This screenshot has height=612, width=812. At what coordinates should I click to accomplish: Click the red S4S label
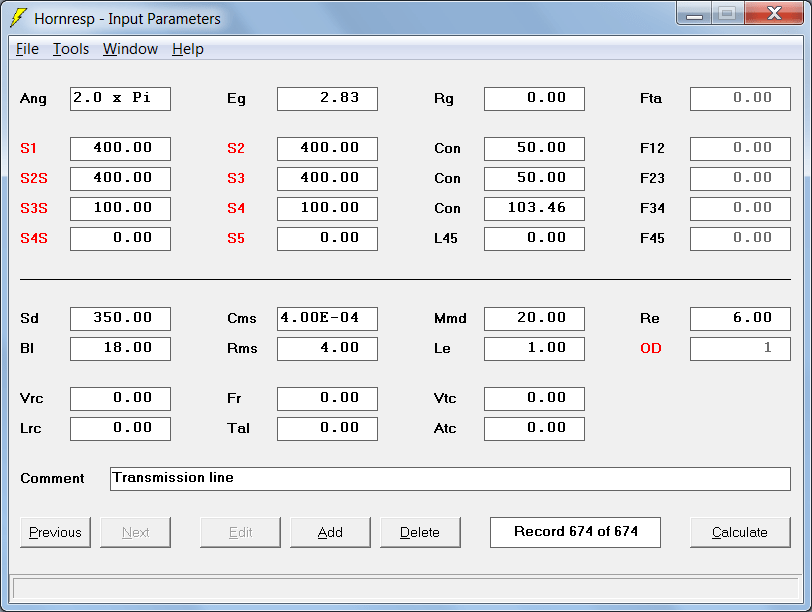tap(34, 239)
